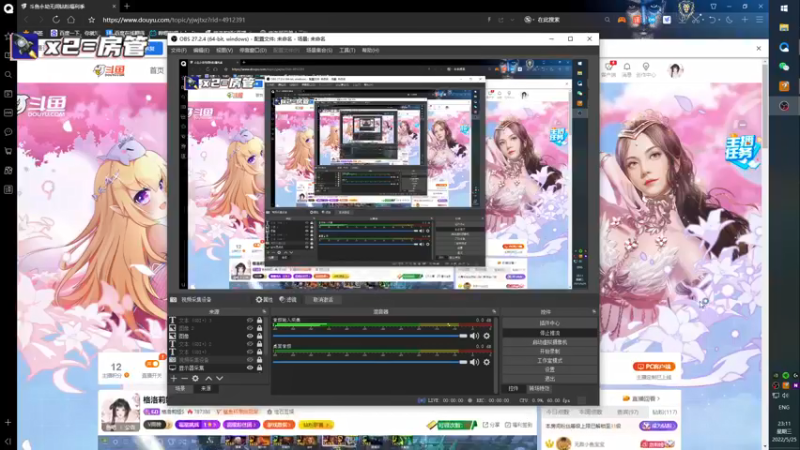This screenshot has height=450, width=800.
Task: Click the 停止推流 button
Action: (x=549, y=333)
